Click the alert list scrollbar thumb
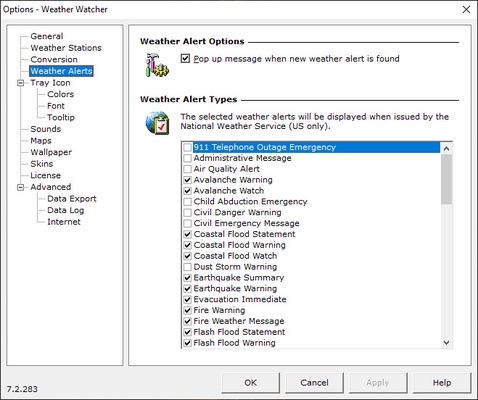The height and width of the screenshot is (400, 478). (x=446, y=179)
